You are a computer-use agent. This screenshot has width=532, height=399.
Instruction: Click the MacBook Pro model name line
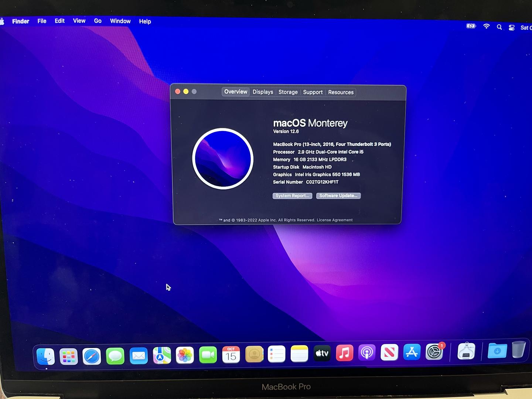coord(332,144)
